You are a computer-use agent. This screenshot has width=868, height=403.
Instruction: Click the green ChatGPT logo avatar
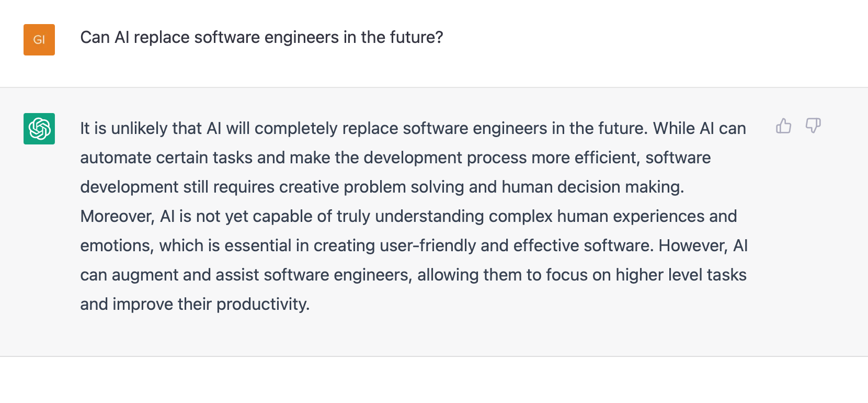point(39,129)
